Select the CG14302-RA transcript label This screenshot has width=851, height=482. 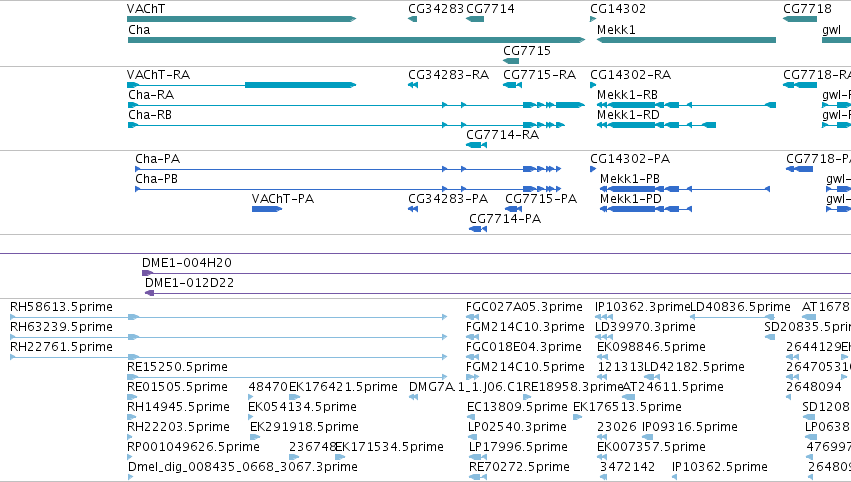click(x=631, y=74)
